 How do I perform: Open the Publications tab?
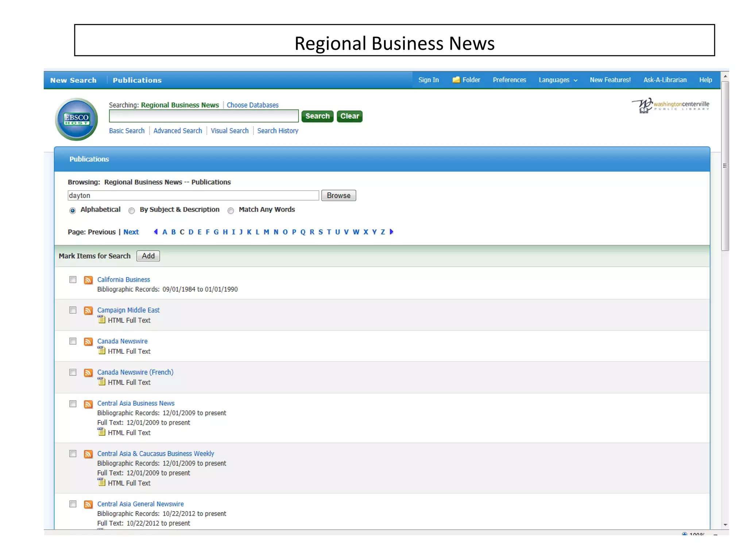click(x=137, y=80)
